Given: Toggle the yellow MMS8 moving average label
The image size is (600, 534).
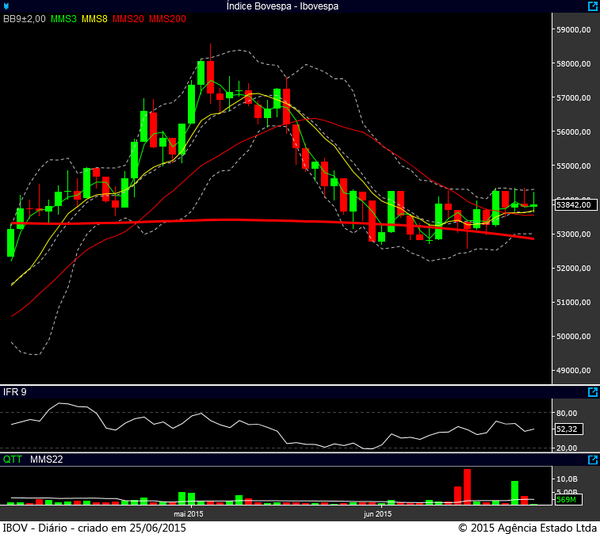Looking at the screenshot, I should pos(95,19).
